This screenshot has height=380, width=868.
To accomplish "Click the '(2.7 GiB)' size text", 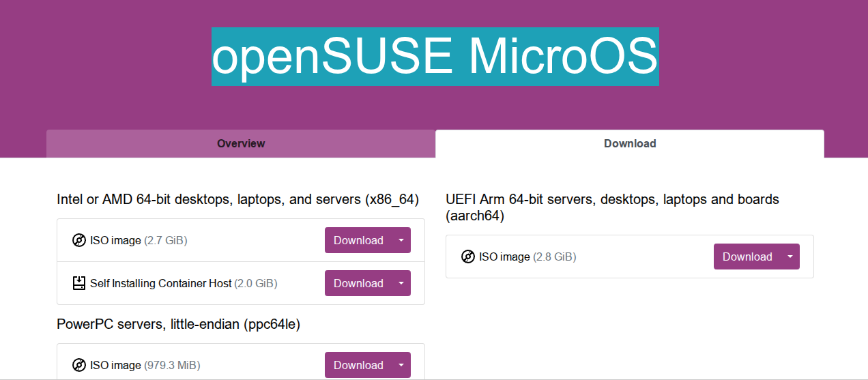I will point(166,240).
